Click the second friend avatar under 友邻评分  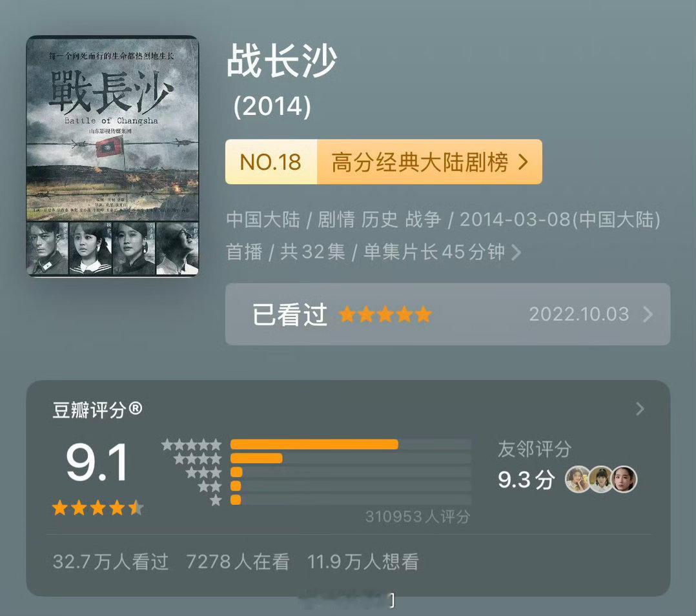click(x=600, y=479)
